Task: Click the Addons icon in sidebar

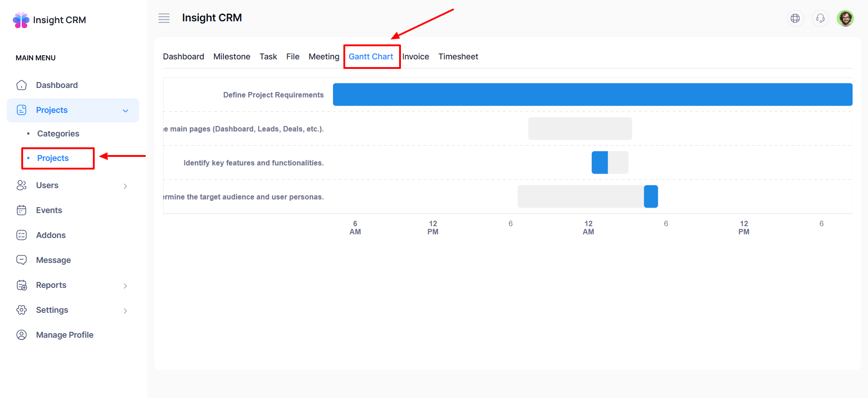Action: [21, 235]
